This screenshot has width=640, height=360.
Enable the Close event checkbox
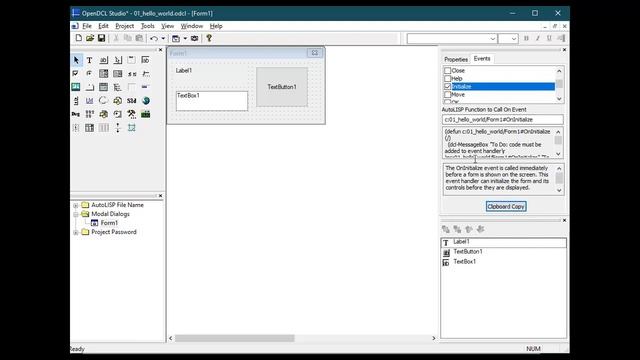pos(448,71)
